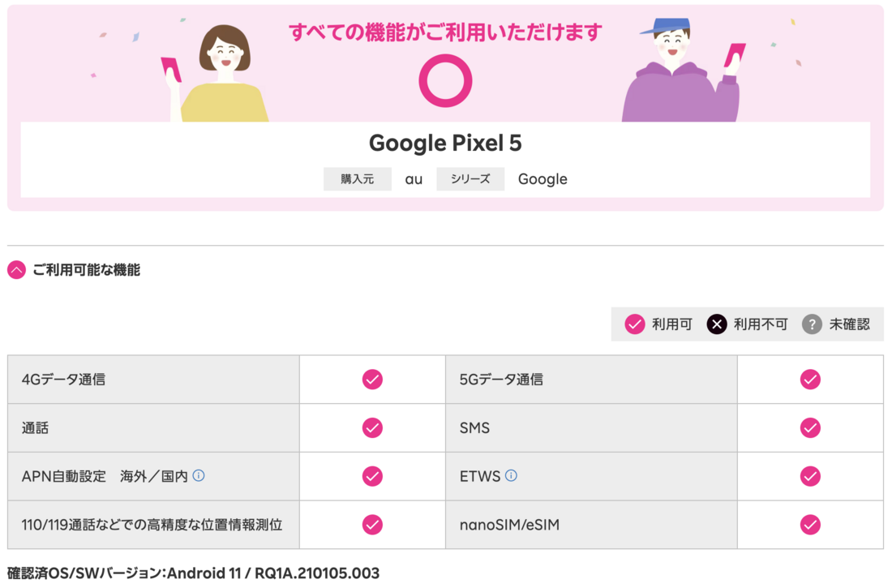Click the 利用可 legend check icon

pos(635,324)
